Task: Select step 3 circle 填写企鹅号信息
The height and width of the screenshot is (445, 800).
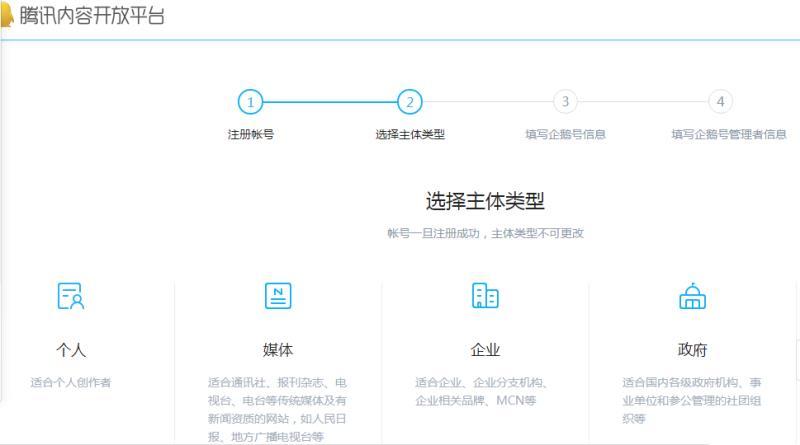Action: (565, 102)
